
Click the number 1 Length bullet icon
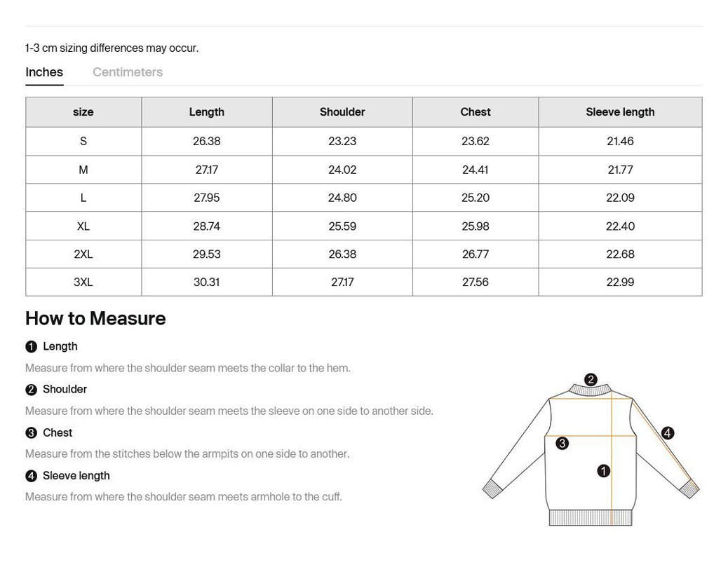[x=31, y=347]
